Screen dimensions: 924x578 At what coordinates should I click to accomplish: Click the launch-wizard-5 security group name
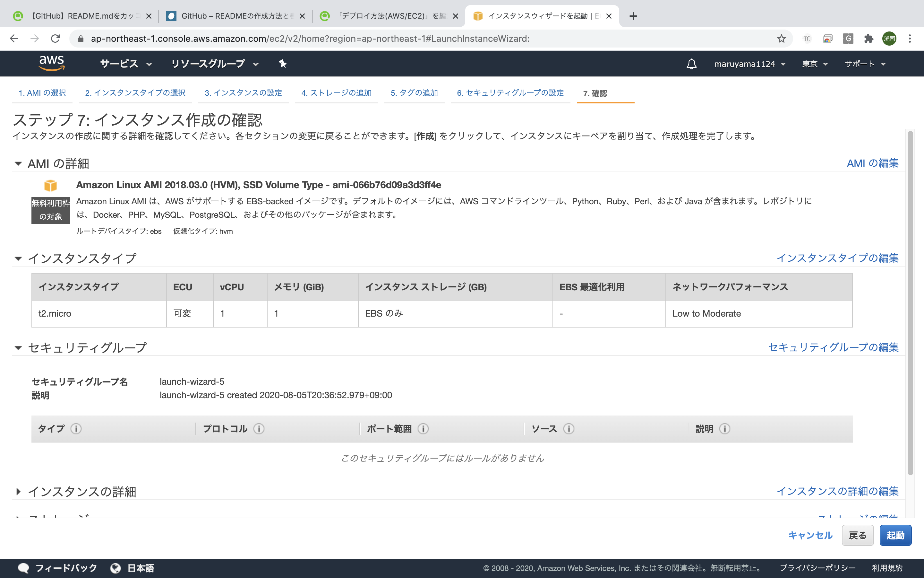coord(192,381)
